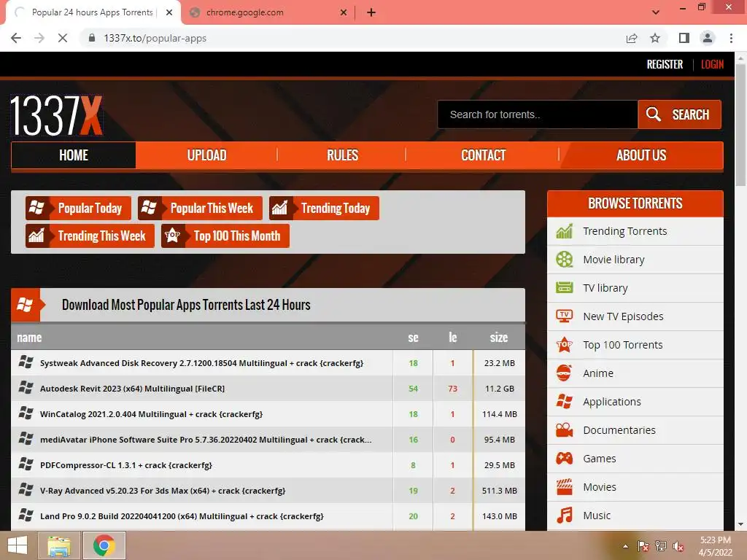The width and height of the screenshot is (747, 560).
Task: Click the Games controller icon
Action: (x=564, y=459)
